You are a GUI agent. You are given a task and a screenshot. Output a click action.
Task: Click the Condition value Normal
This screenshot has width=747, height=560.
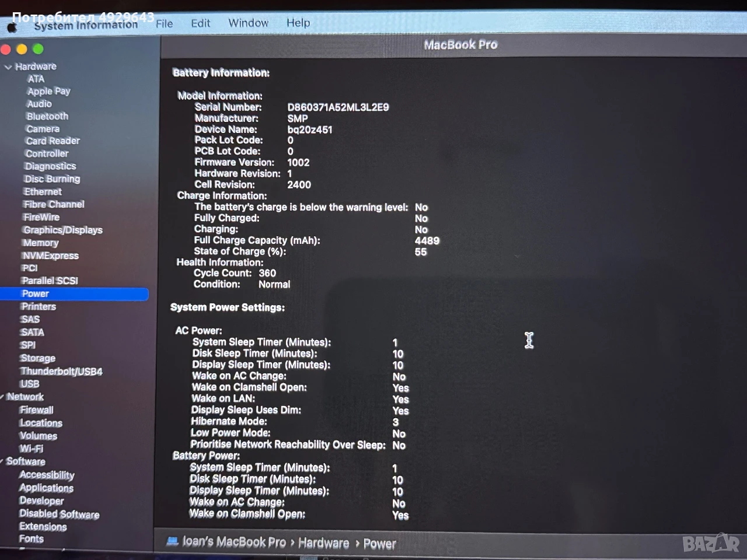[274, 284]
